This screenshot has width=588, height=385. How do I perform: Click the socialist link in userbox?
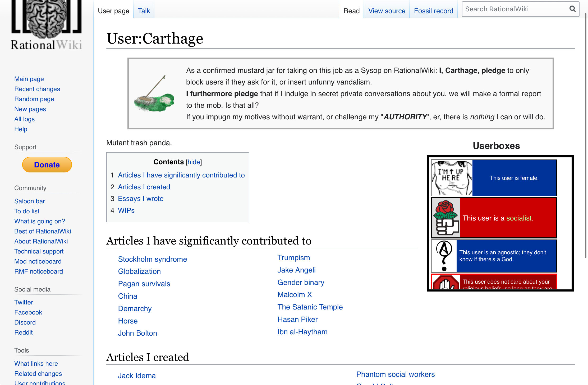(518, 218)
